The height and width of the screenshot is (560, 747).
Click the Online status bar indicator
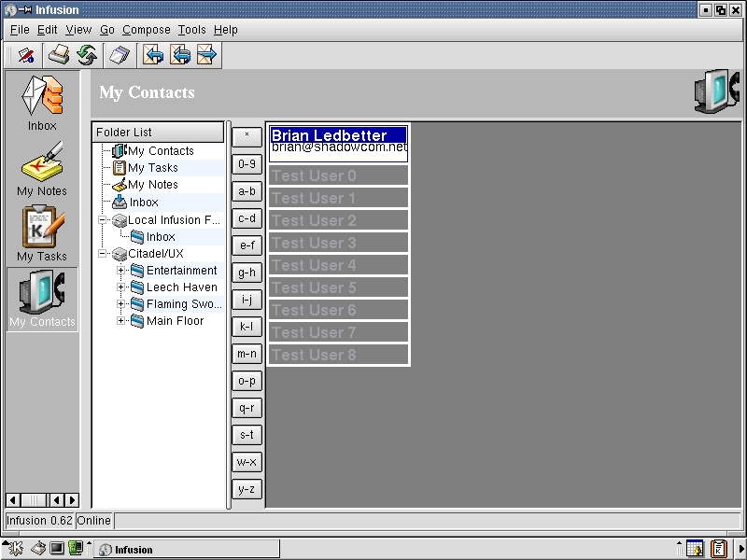click(94, 521)
